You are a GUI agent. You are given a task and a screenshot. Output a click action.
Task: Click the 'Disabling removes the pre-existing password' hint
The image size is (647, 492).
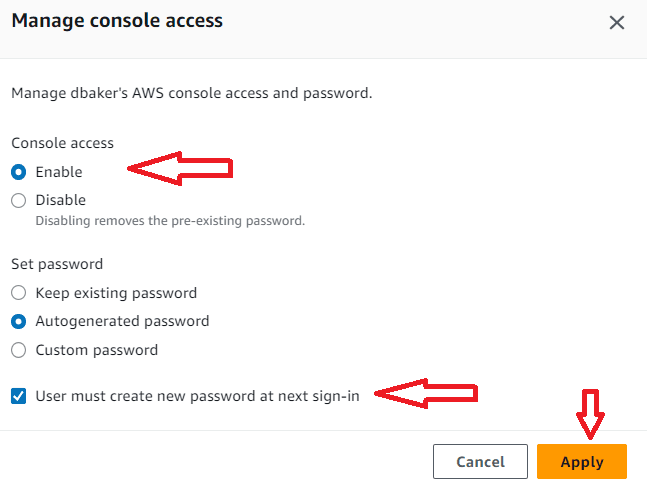point(170,220)
